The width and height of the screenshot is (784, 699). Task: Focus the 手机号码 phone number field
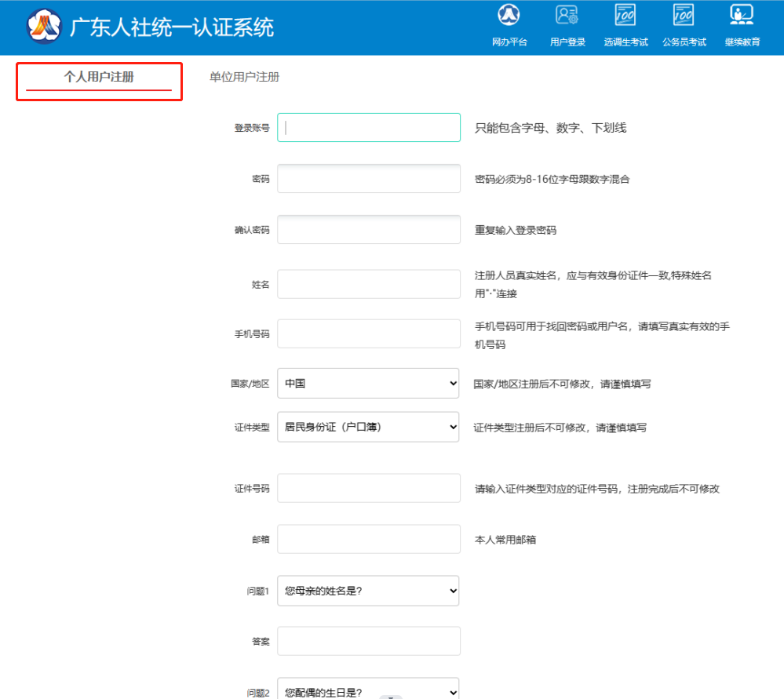tap(367, 333)
